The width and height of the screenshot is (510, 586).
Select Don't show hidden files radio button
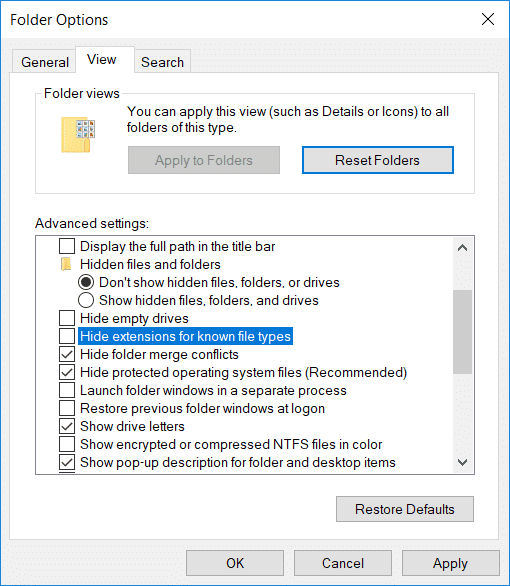pos(86,282)
